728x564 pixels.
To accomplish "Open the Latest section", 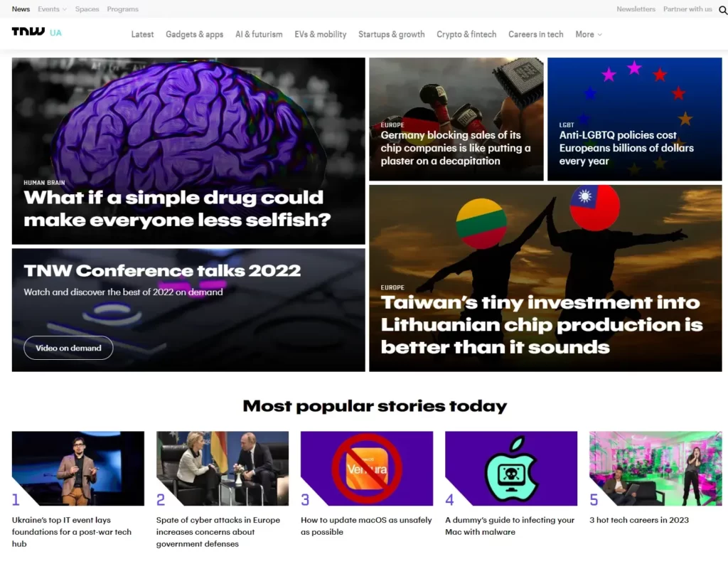I will 142,34.
